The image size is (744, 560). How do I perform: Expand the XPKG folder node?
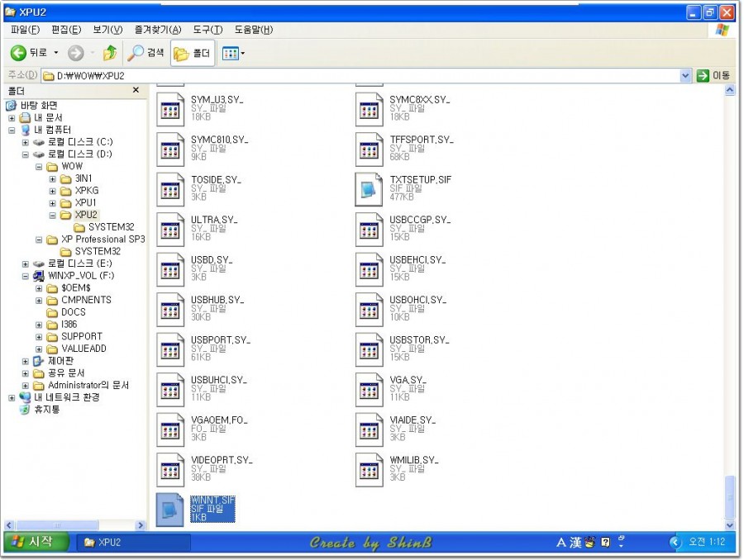[x=53, y=191]
